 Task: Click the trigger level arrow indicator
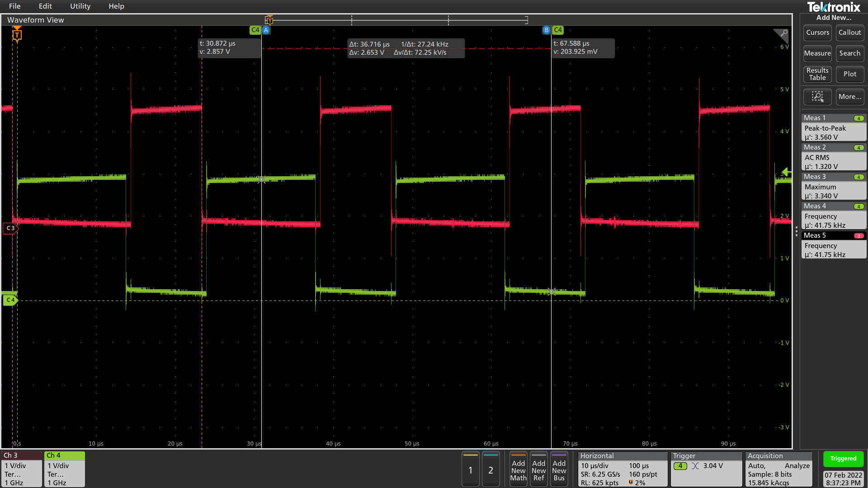coord(786,172)
